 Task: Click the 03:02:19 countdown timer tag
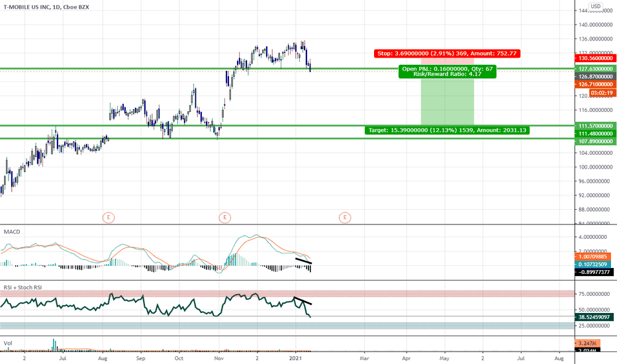[602, 93]
